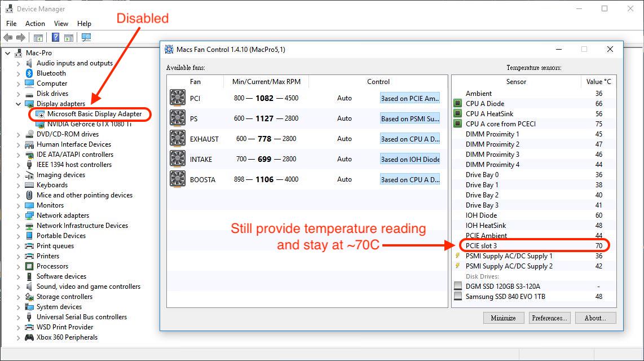Click INTAKE fan 'Based on IOH Diode' control
The width and height of the screenshot is (644, 361).
coord(410,159)
